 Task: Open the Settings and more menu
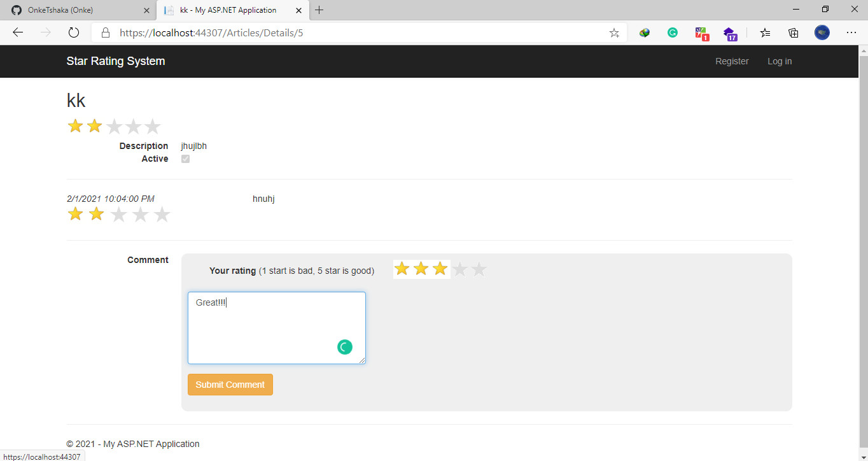[851, 32]
